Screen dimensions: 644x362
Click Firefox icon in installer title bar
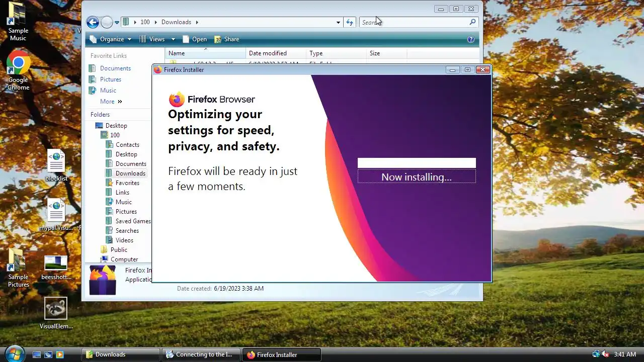[158, 70]
